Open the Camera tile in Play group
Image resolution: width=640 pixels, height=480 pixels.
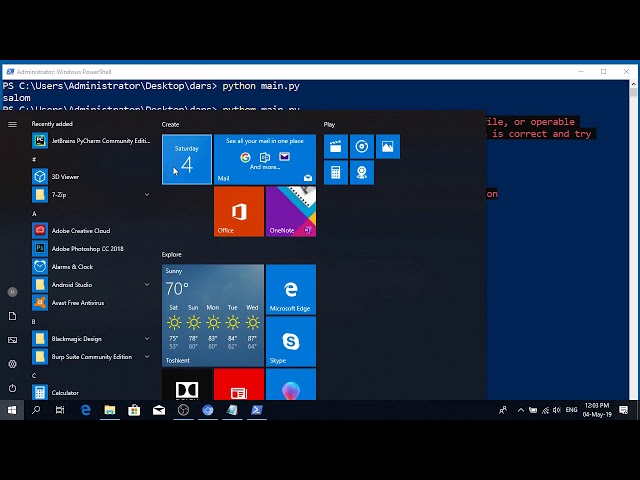click(362, 172)
